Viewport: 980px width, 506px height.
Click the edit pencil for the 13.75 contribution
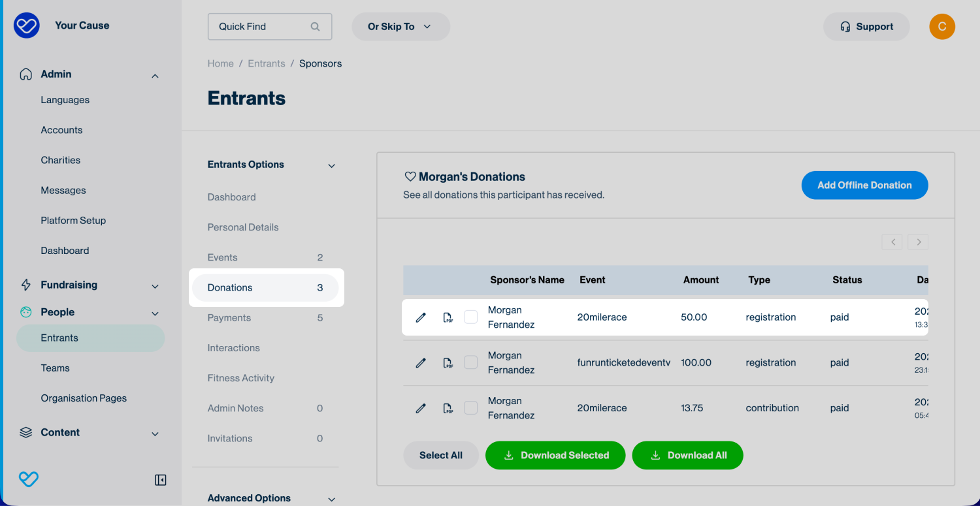pos(421,408)
